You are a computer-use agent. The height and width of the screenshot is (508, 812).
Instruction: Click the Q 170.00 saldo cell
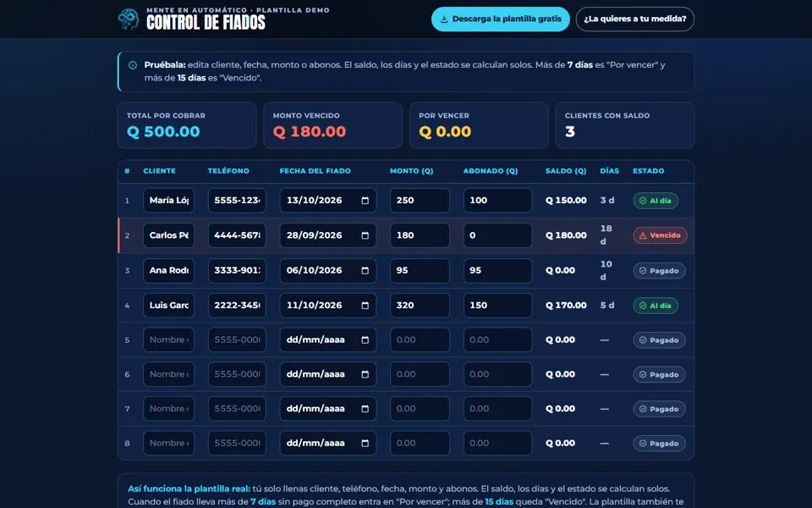point(566,306)
